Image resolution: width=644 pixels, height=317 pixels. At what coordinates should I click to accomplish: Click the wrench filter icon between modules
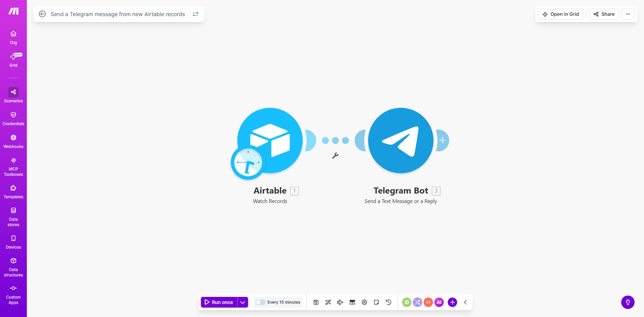tap(335, 156)
